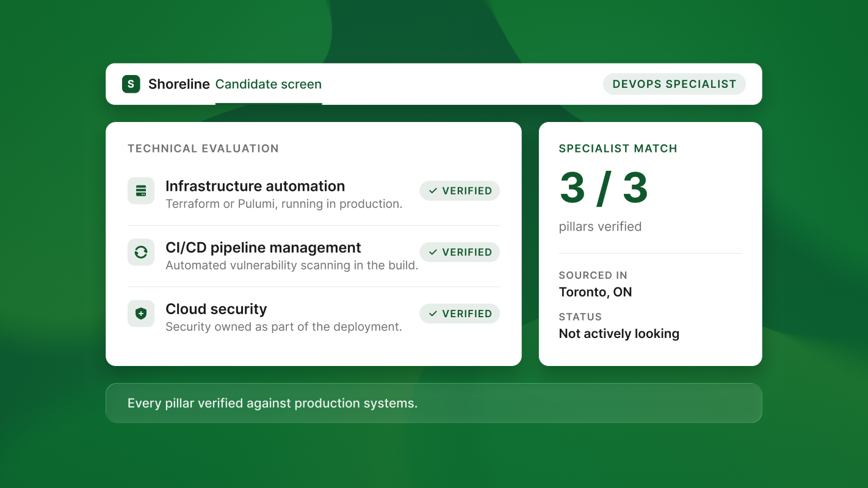
Task: Click the TECHNICAL EVALUATION heading
Action: (x=203, y=148)
